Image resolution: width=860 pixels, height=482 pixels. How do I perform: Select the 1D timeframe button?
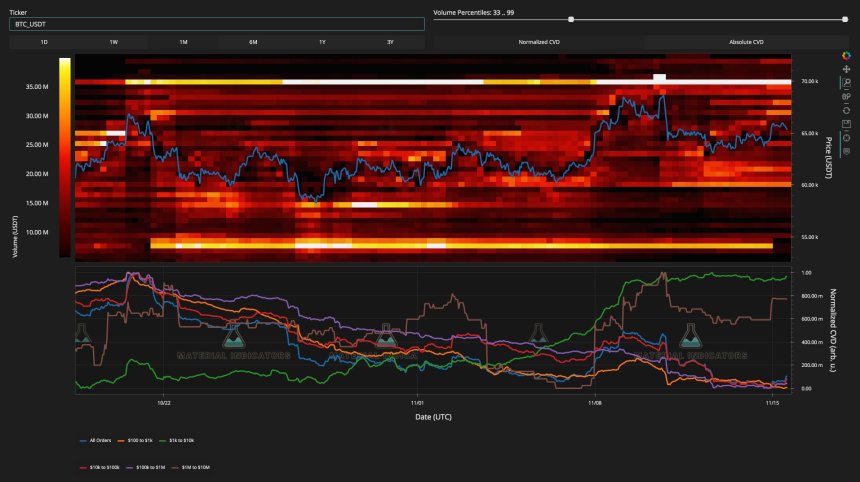point(44,43)
